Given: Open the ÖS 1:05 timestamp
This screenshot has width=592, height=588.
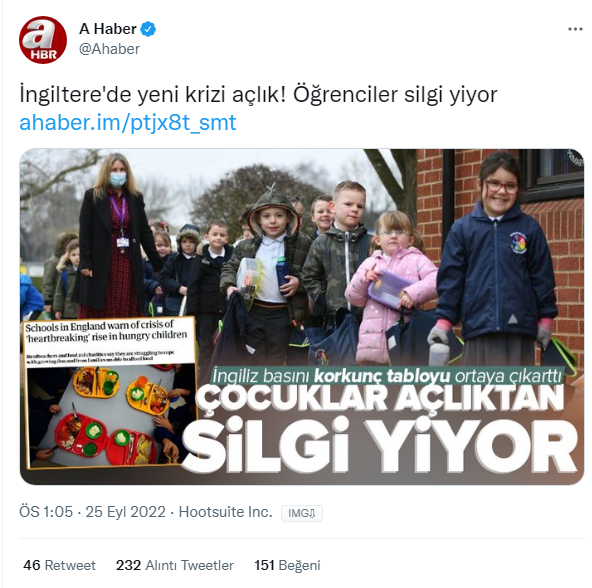Looking at the screenshot, I should 46,512.
